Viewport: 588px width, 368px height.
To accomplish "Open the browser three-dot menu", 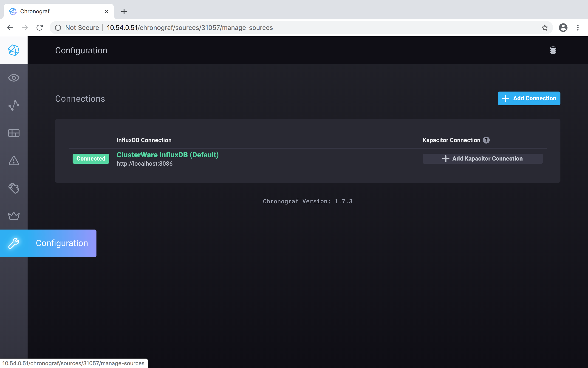I will 578,28.
